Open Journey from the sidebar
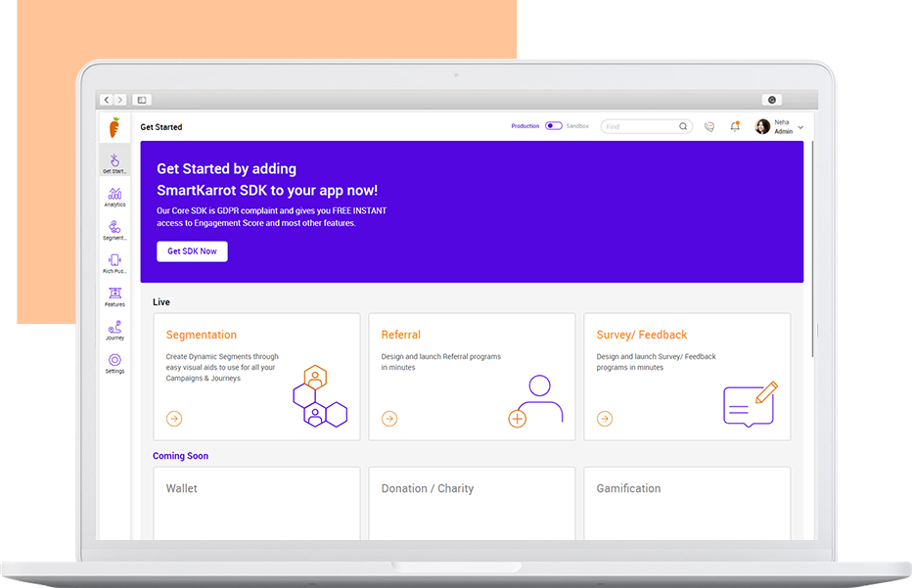The image size is (912, 588). point(114,331)
